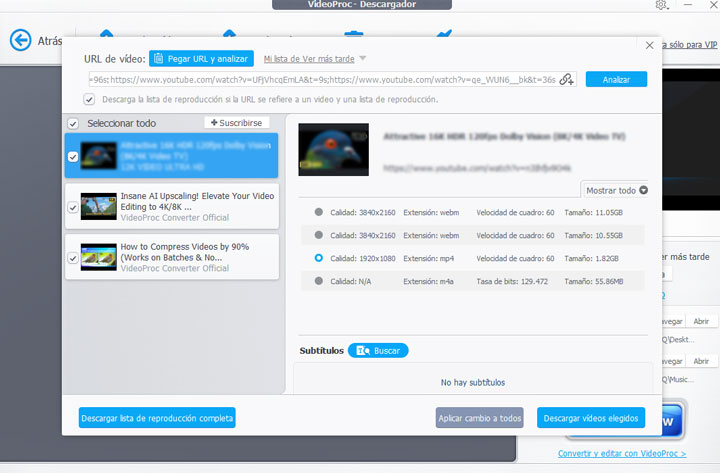Expand Mi lista de Ver más tarde dropdown
The height and width of the screenshot is (473, 720).
(x=363, y=59)
